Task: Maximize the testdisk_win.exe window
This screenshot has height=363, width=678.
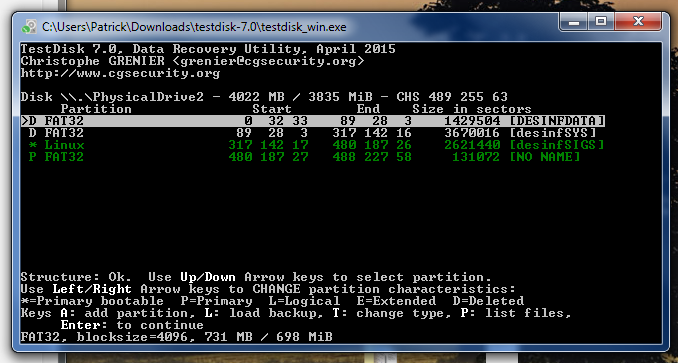Action: pos(601,22)
